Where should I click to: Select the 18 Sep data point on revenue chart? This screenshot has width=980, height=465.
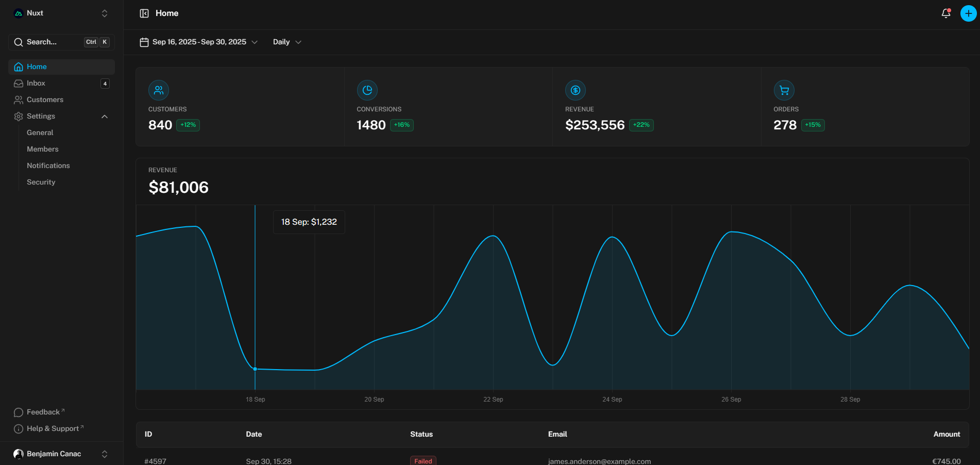tap(255, 369)
